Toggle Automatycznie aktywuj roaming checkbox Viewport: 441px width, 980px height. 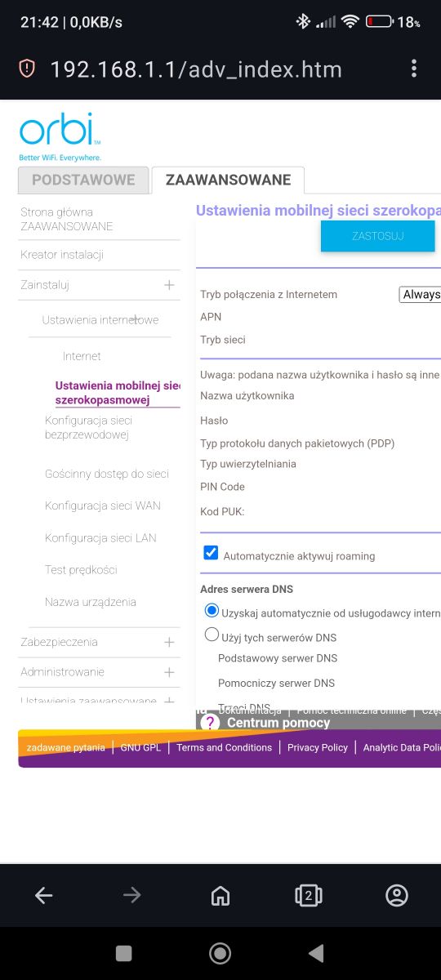(211, 554)
